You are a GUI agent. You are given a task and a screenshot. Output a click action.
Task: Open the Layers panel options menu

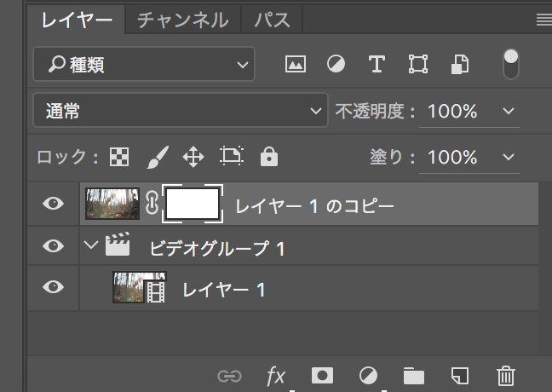coord(543,20)
